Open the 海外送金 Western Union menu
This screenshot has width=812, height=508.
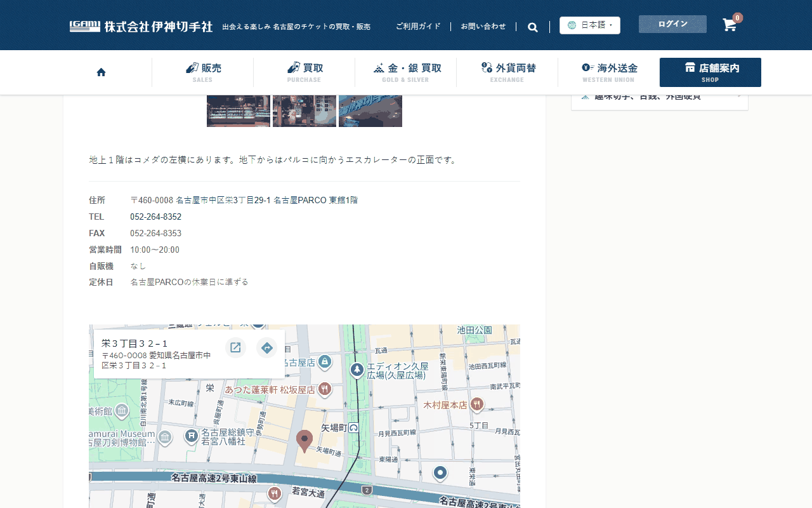[x=609, y=72]
